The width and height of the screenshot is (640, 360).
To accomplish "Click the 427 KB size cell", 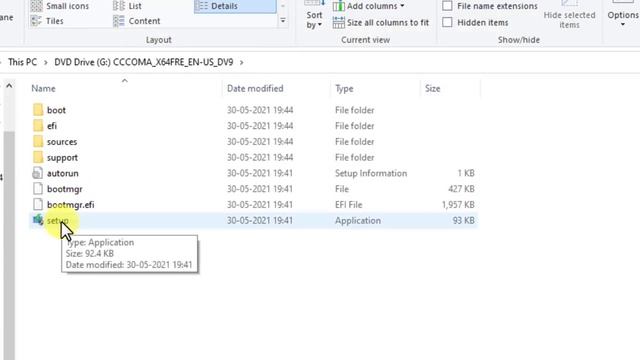I will click(x=461, y=189).
